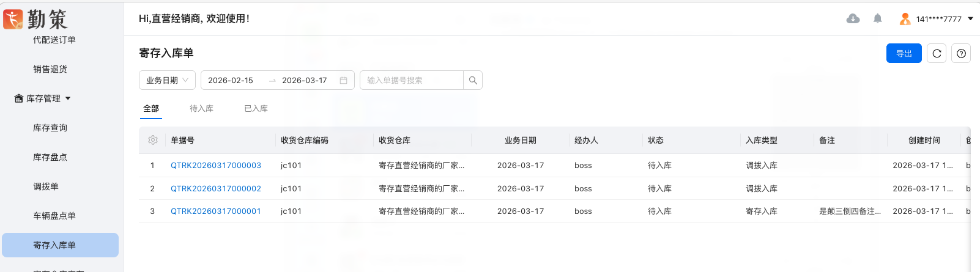Switch to the 已入库 tab

(256, 108)
